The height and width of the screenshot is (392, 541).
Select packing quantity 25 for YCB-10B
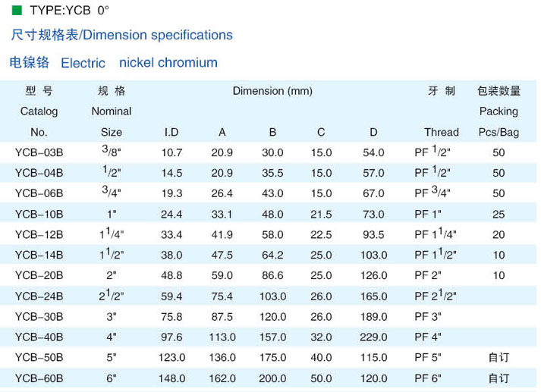[499, 214]
